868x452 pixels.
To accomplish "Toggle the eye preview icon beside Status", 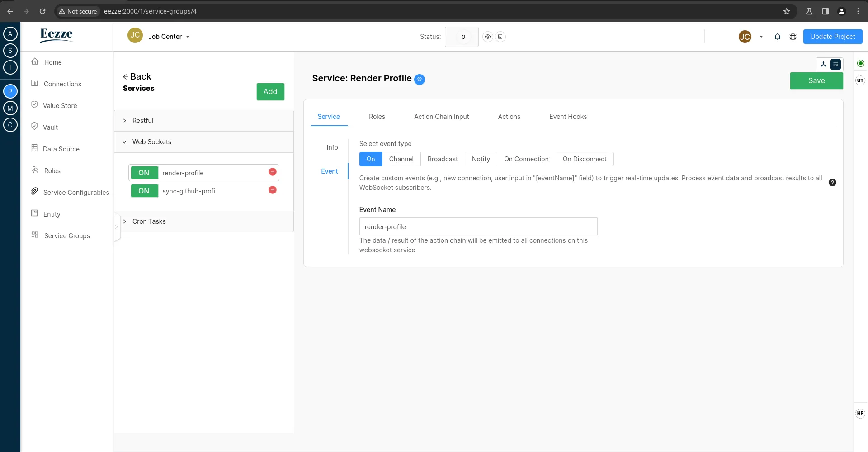I will pyautogui.click(x=488, y=37).
